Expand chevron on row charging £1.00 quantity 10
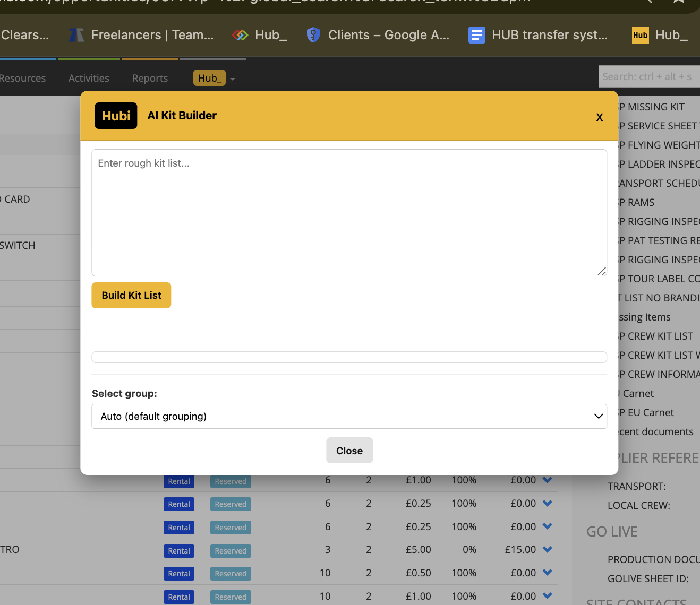 [x=548, y=596]
